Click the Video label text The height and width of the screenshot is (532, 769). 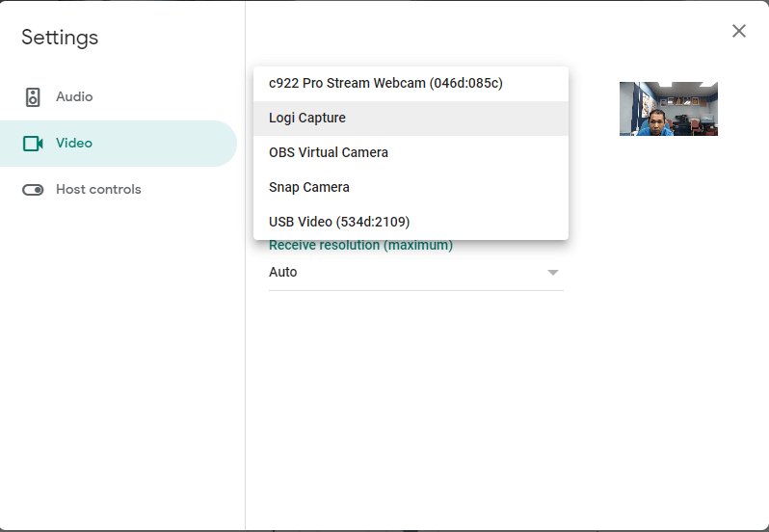pyautogui.click(x=74, y=144)
